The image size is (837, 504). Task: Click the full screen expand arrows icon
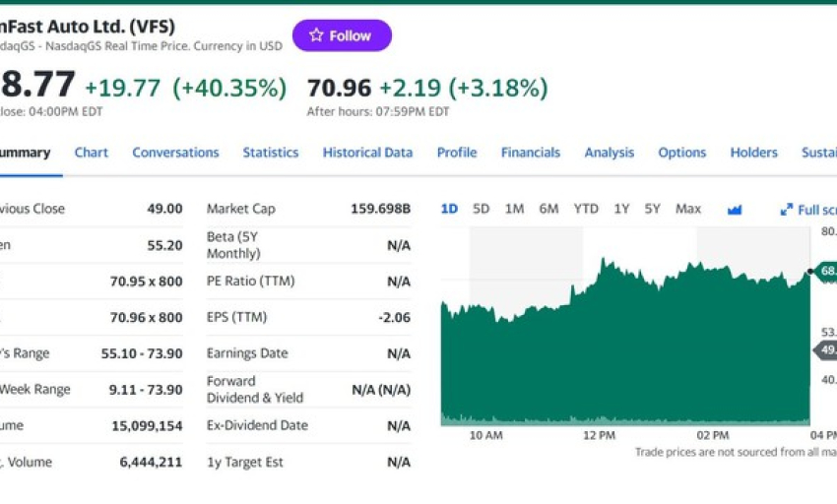[787, 210]
